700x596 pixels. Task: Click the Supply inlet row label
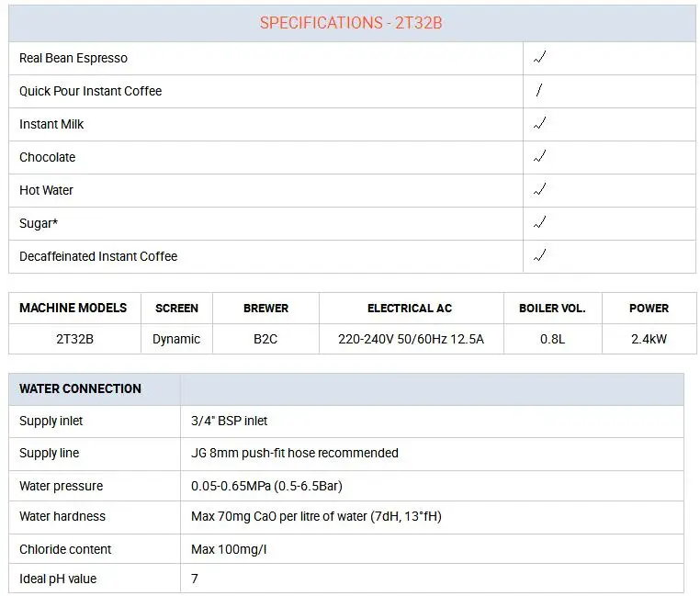51,421
